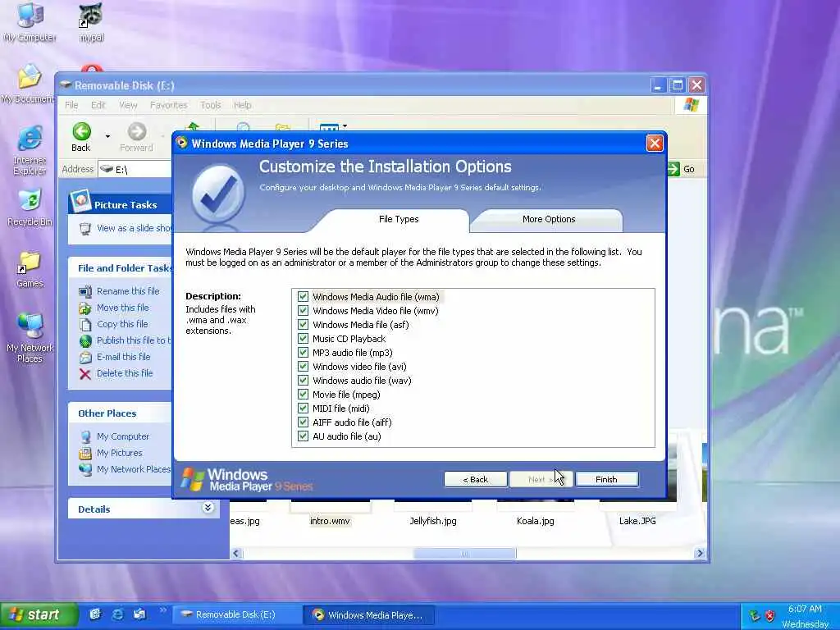Select the Koala.jpg file
The width and height of the screenshot is (840, 630).
(535, 521)
